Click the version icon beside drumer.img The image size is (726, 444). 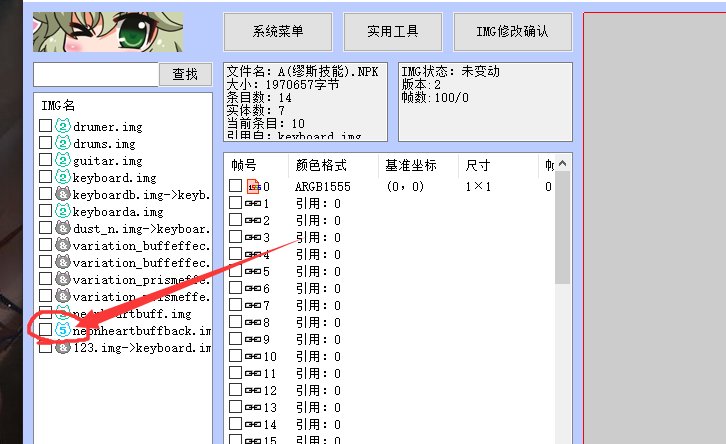(62, 126)
